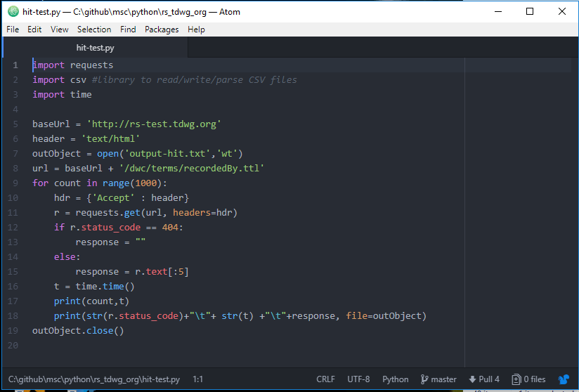
Task: Click line number 19 in gutter
Action: 13,331
